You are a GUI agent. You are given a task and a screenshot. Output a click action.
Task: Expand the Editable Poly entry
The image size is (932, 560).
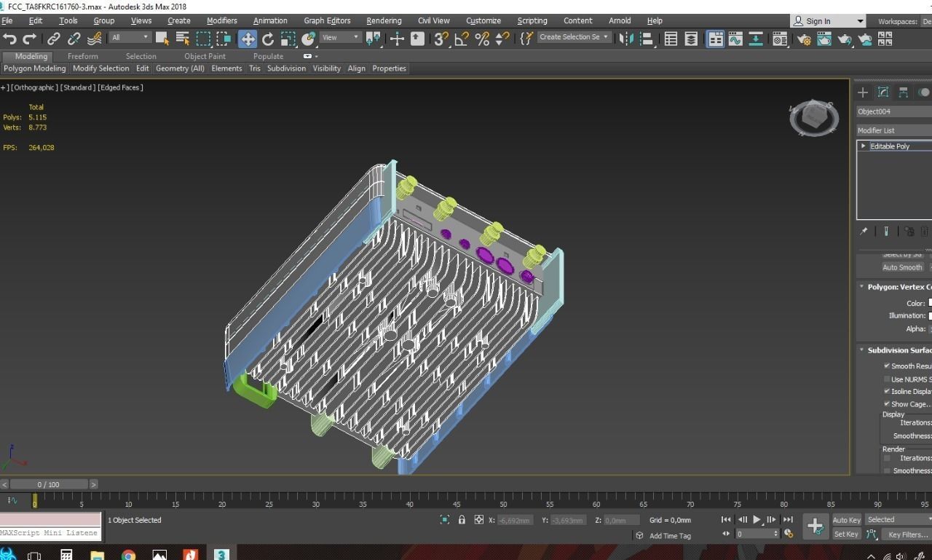[863, 146]
